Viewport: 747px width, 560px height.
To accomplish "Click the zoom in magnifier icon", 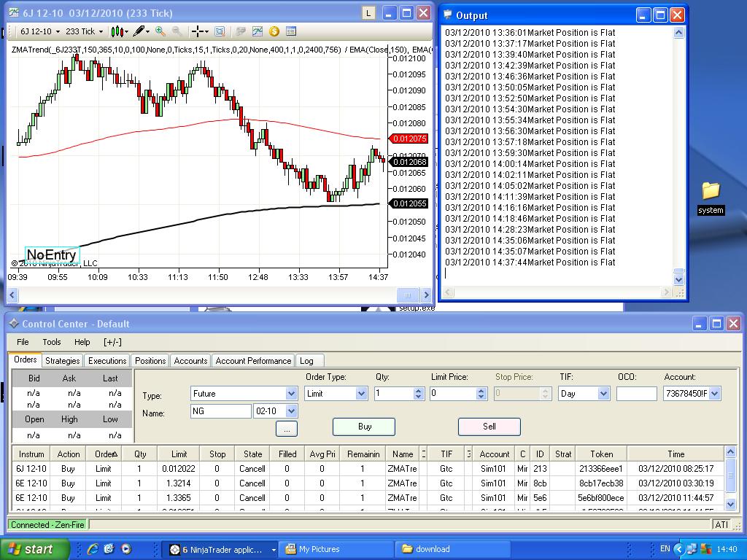I will 160,31.
